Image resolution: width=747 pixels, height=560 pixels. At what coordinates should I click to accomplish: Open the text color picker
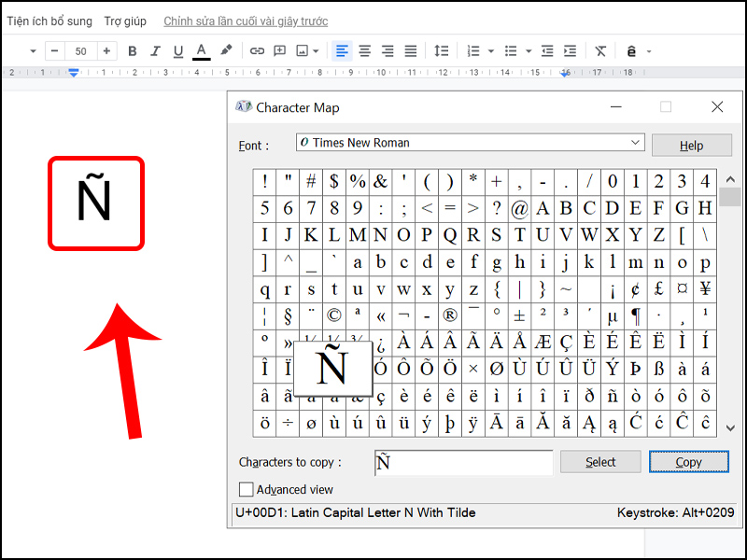coord(201,51)
